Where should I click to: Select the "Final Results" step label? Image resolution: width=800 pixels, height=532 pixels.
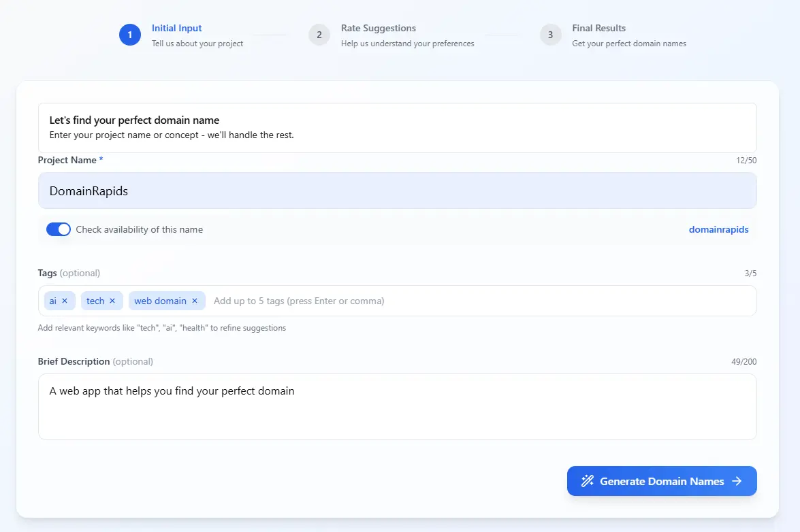[x=598, y=28]
